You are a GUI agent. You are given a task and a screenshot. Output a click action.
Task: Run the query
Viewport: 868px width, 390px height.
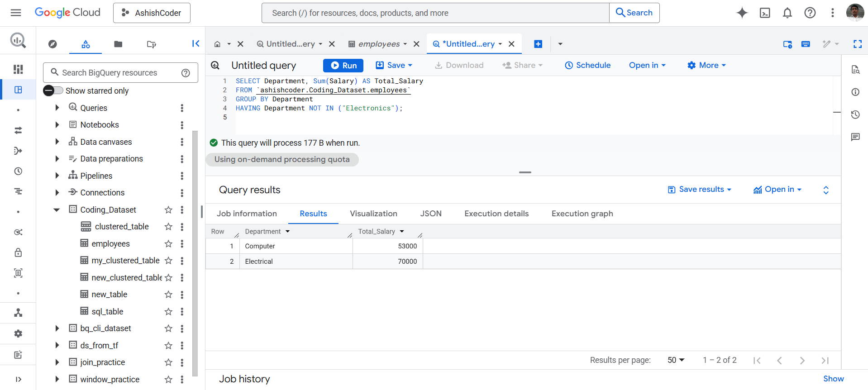[343, 65]
